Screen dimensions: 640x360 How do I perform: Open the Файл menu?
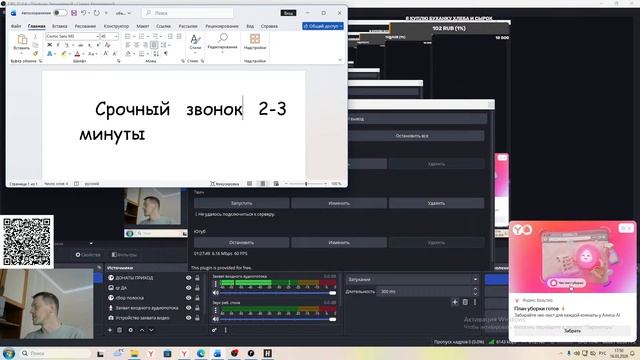click(16, 26)
